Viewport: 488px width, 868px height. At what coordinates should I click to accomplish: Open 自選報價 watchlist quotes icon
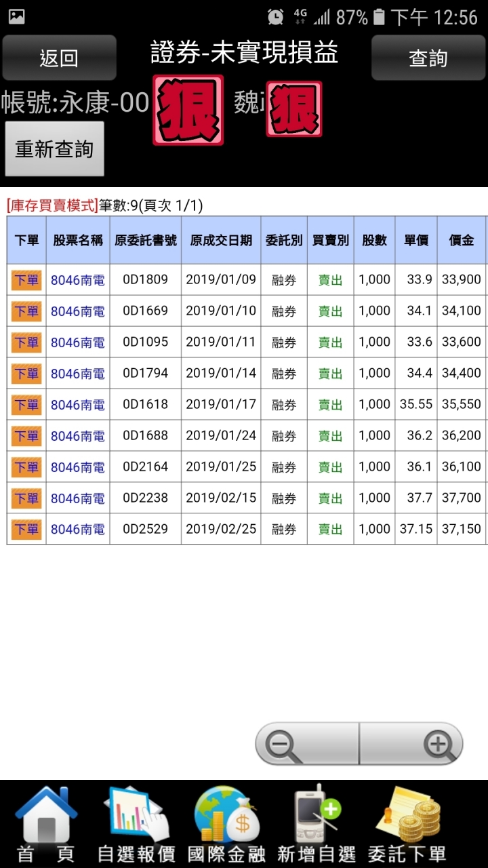pyautogui.click(x=136, y=825)
